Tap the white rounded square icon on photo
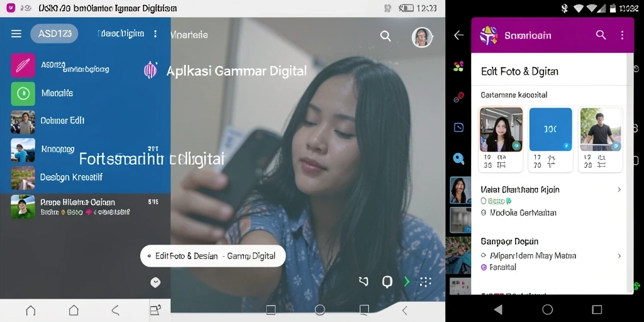Image resolution: width=644 pixels, height=322 pixels. pyautogui.click(x=387, y=282)
